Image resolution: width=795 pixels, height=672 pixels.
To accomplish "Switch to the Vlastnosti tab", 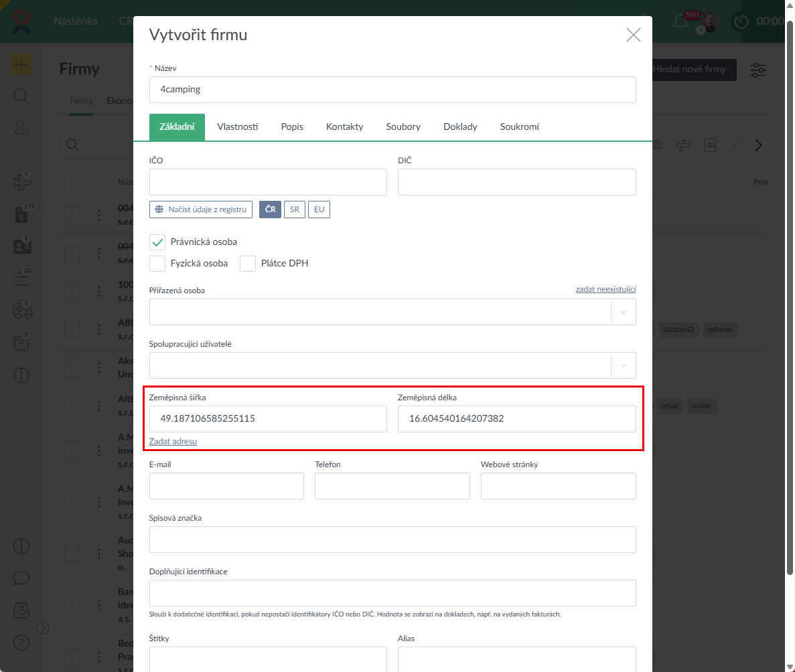I will click(x=237, y=127).
